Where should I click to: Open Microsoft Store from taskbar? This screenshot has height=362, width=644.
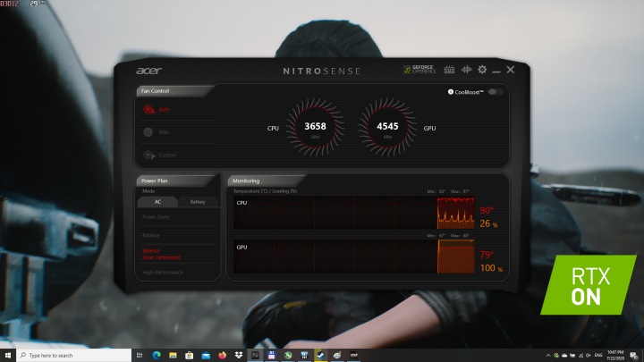(x=190, y=355)
